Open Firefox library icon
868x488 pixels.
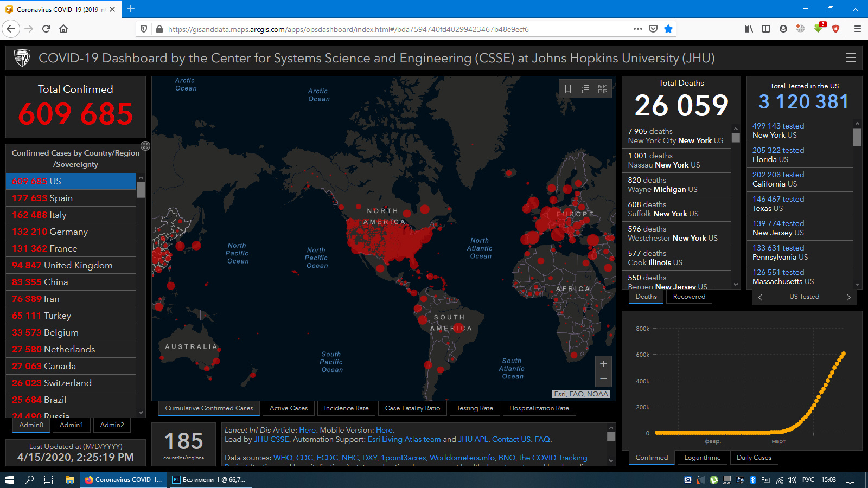tap(749, 29)
